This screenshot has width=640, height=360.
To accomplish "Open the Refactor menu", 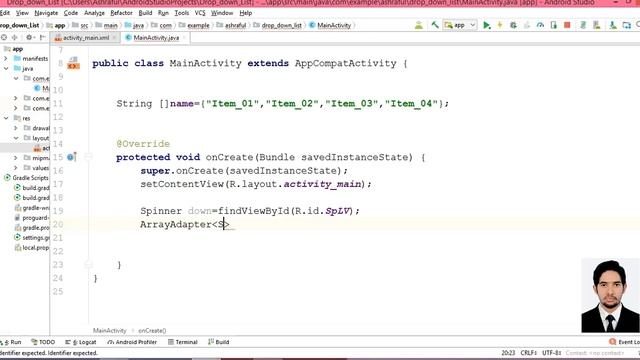I will pos(121,13).
